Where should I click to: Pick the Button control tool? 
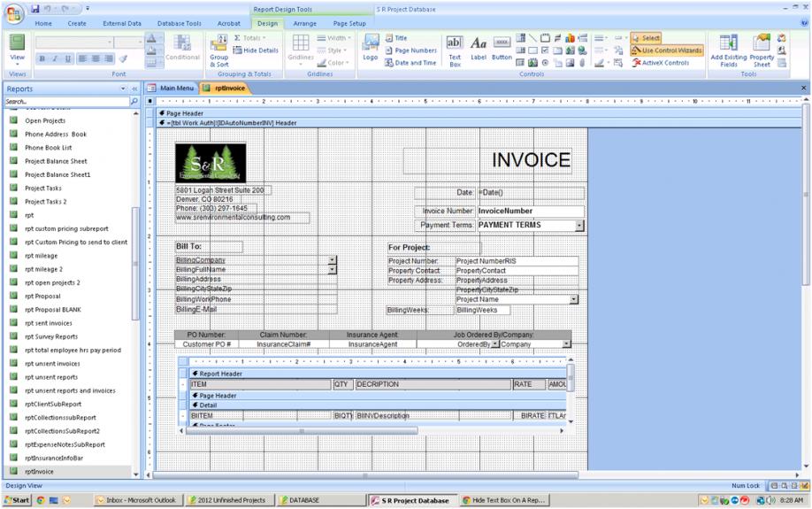(x=502, y=50)
